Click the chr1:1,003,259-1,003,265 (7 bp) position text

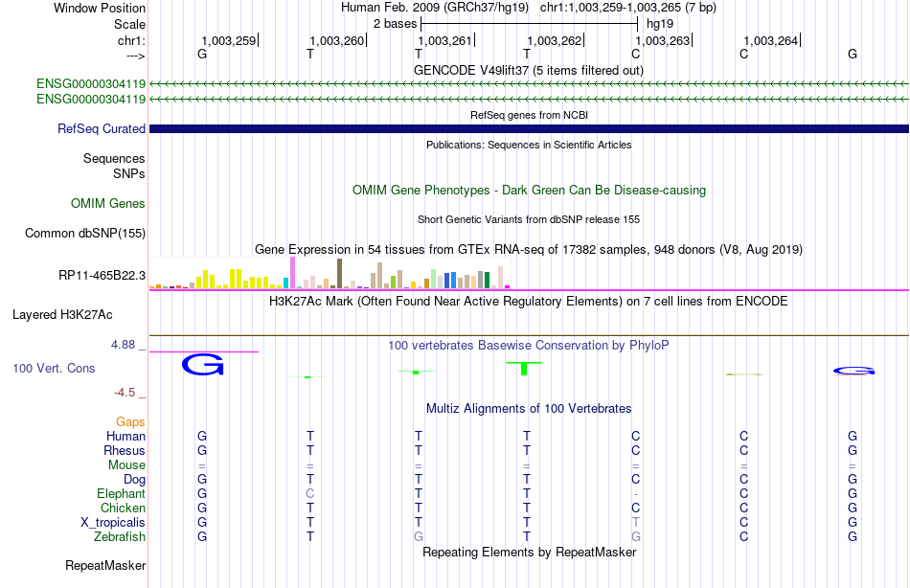(x=628, y=8)
